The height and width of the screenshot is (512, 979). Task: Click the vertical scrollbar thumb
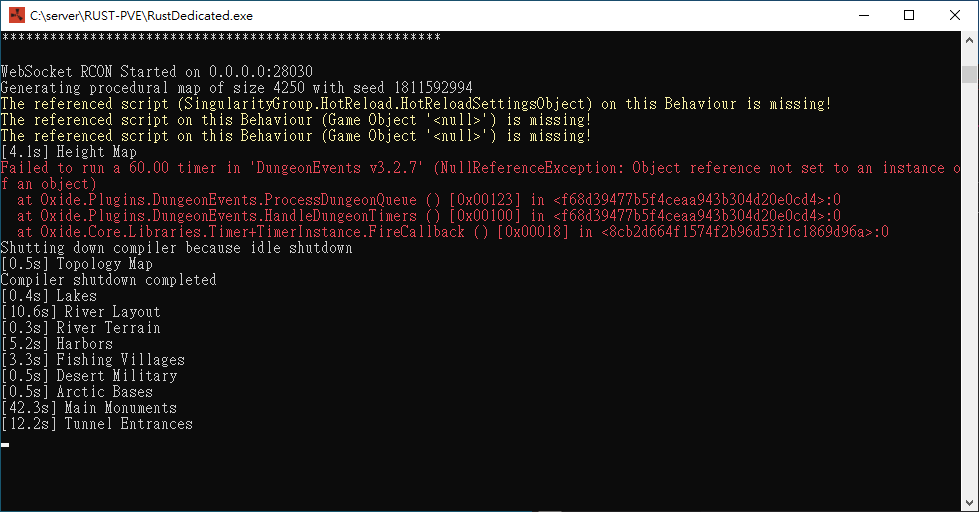pos(969,74)
